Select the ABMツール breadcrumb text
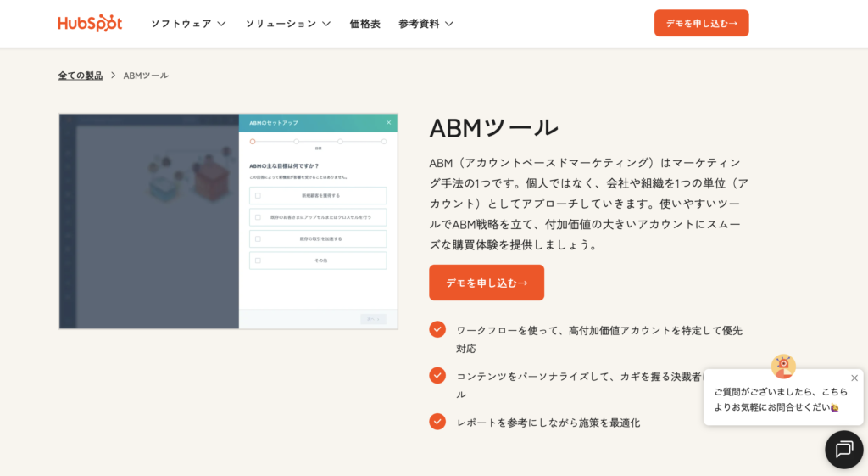Screen dimensions: 868x476 click(146, 76)
